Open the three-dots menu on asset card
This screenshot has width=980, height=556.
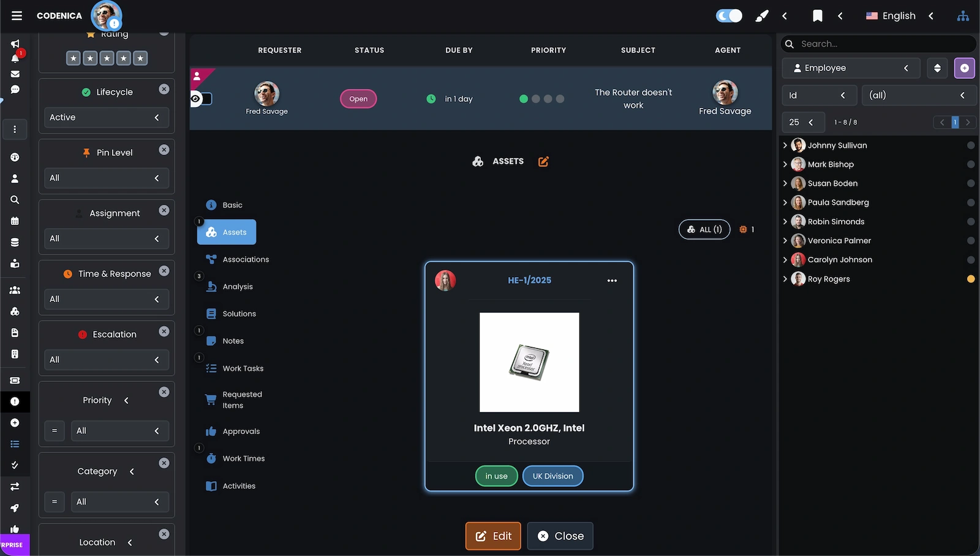pyautogui.click(x=612, y=280)
